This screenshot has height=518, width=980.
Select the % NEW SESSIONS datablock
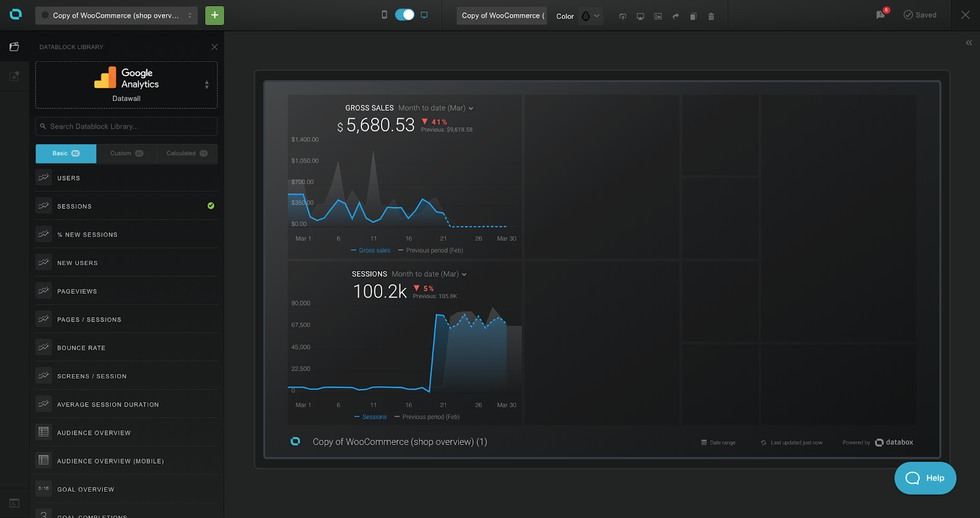click(126, 235)
